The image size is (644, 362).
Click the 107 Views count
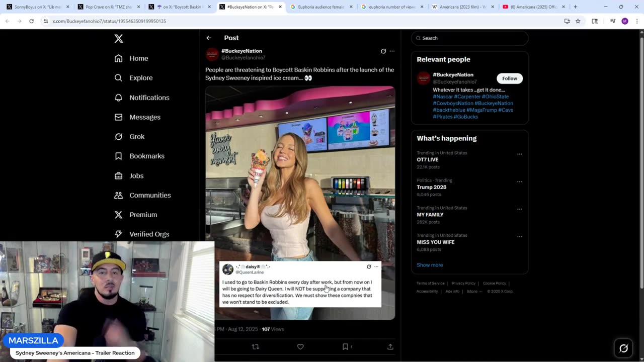click(x=273, y=329)
